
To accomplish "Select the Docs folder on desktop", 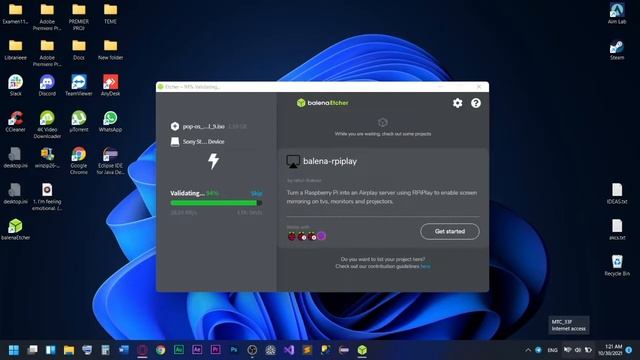I will click(x=79, y=49).
